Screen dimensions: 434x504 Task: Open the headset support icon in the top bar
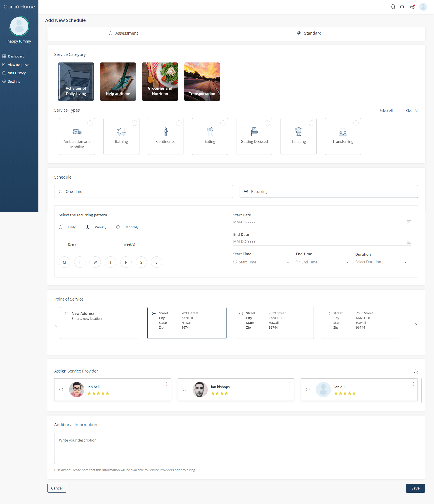click(392, 7)
